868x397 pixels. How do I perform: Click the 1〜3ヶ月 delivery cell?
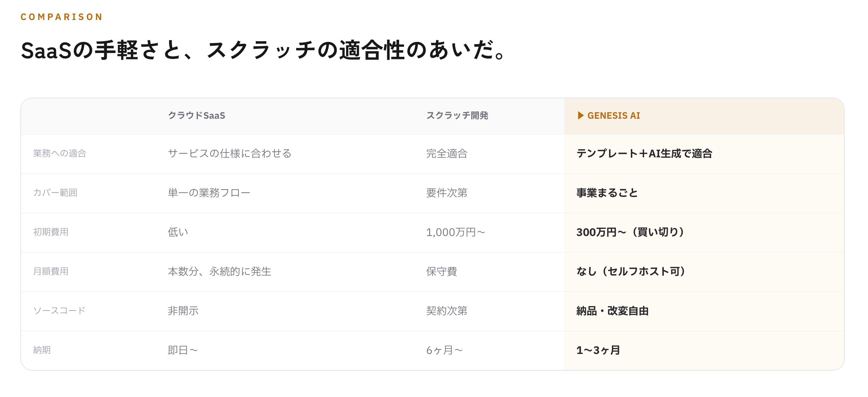(598, 350)
